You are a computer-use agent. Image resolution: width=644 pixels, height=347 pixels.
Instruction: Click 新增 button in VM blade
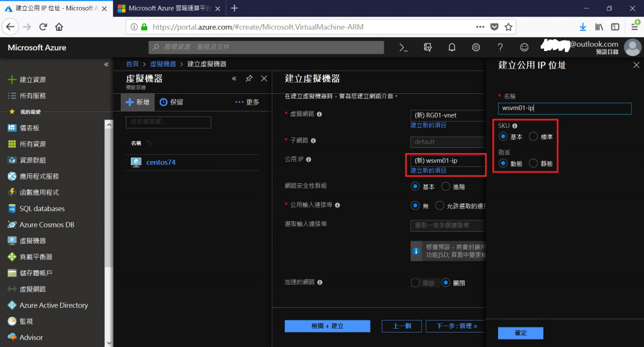pyautogui.click(x=138, y=102)
